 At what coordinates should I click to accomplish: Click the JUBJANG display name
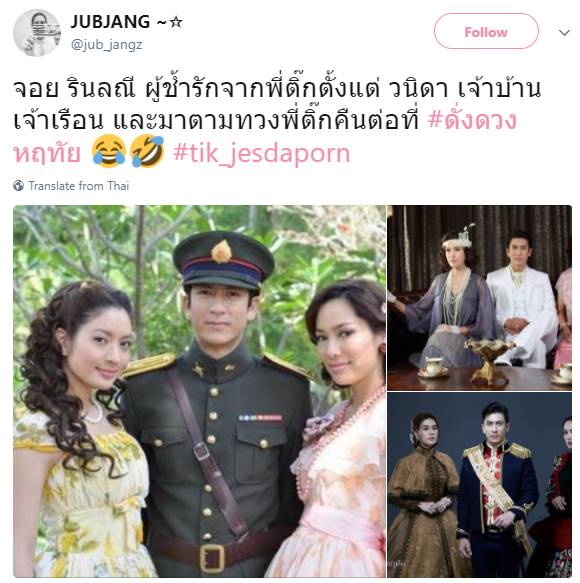pos(110,22)
